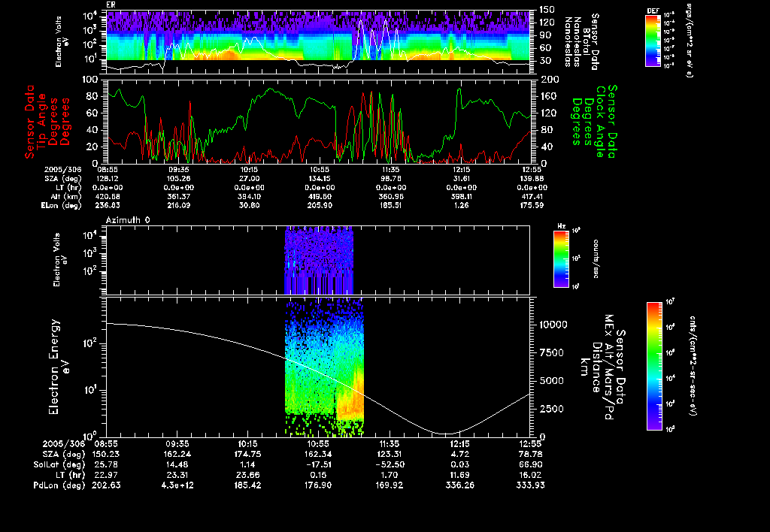
Task: Click the SolLat value -52.50
Action: (389, 464)
